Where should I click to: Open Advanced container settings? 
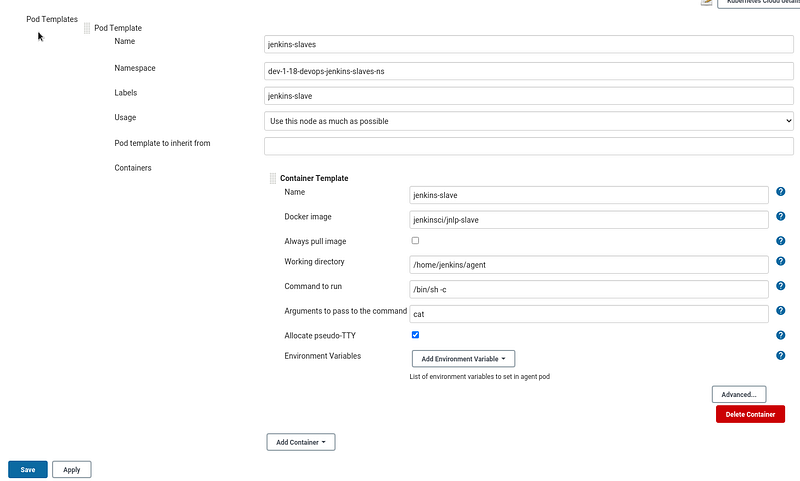[x=739, y=394]
